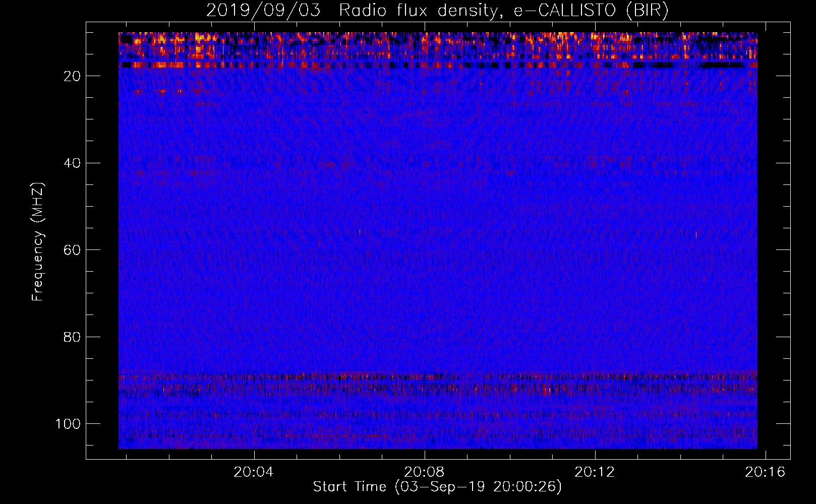Click the '20' frequency tick label
The width and height of the screenshot is (816, 504).
click(72, 76)
